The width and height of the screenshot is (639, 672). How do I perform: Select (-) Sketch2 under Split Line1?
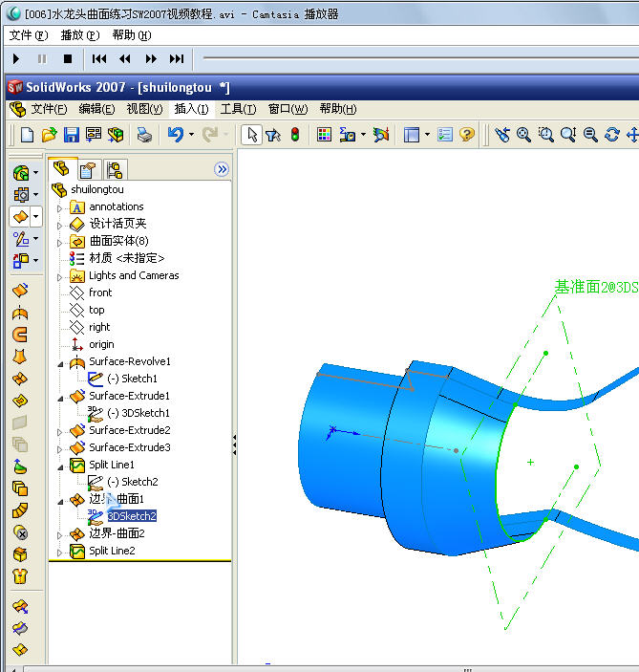[x=133, y=482]
